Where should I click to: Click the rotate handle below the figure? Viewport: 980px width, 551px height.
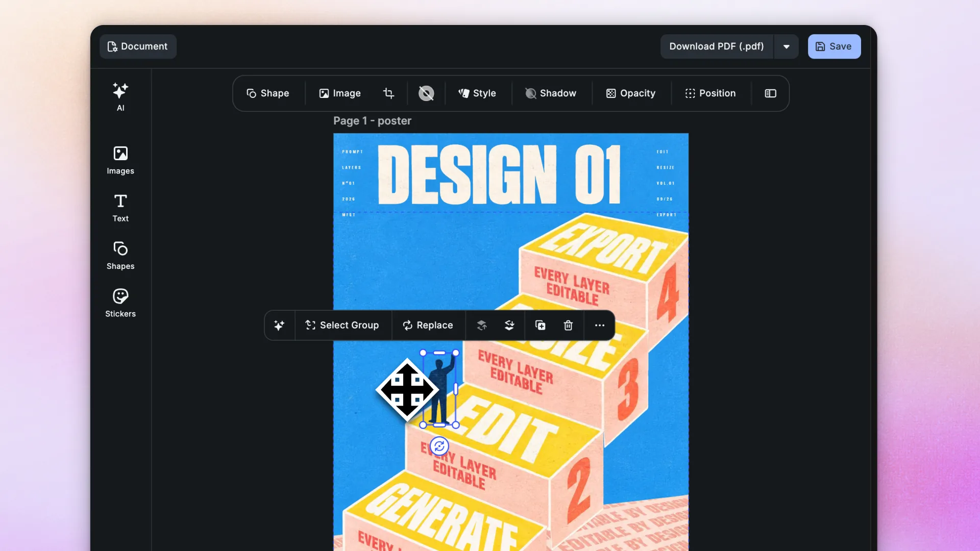pos(439,446)
